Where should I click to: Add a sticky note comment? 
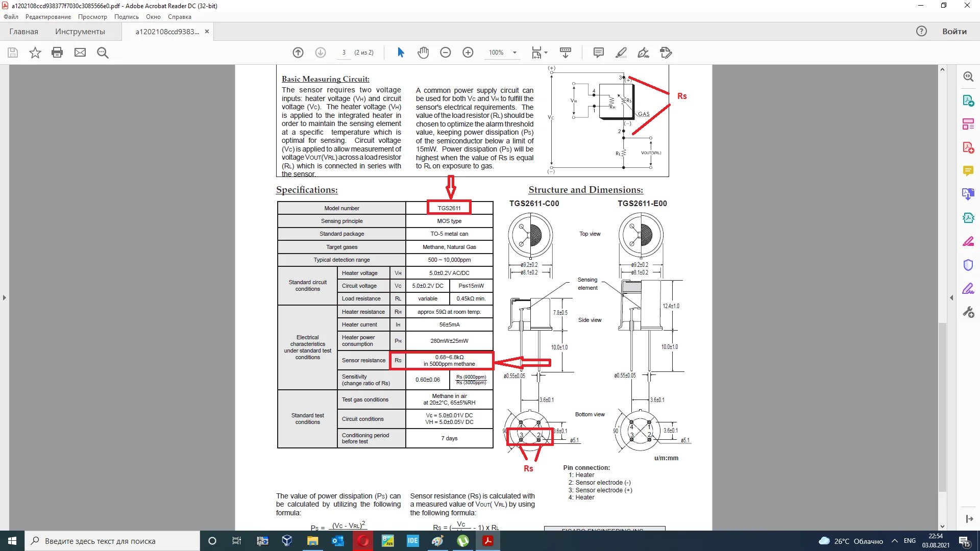coord(599,53)
